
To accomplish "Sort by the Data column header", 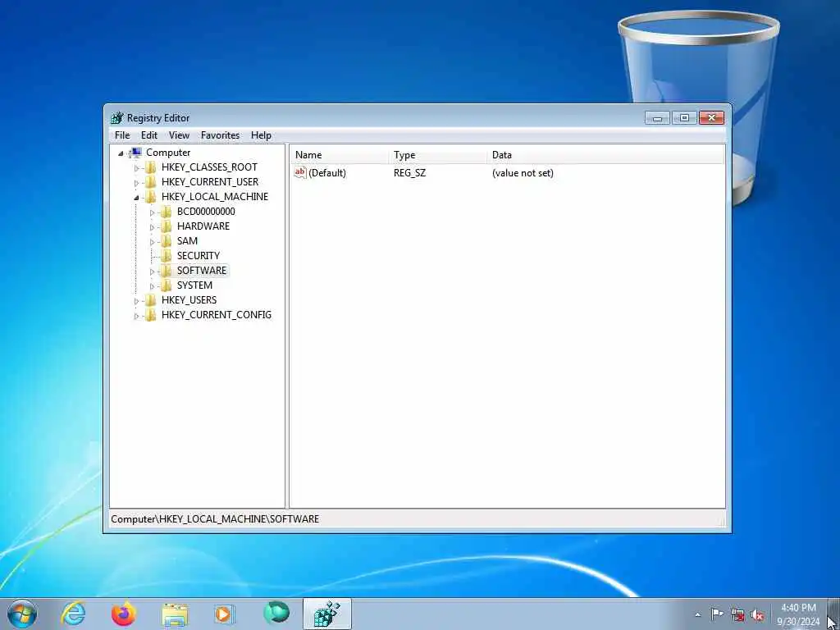I will click(605, 155).
